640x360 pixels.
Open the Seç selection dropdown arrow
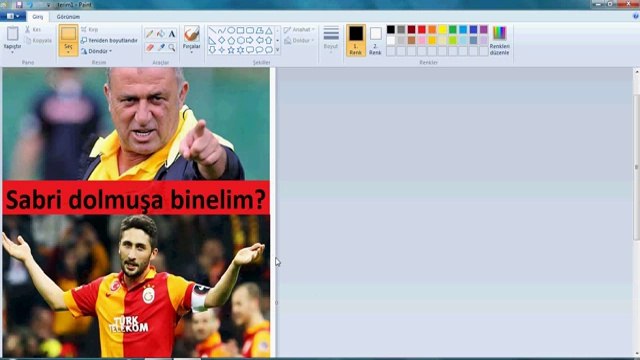coord(68,52)
